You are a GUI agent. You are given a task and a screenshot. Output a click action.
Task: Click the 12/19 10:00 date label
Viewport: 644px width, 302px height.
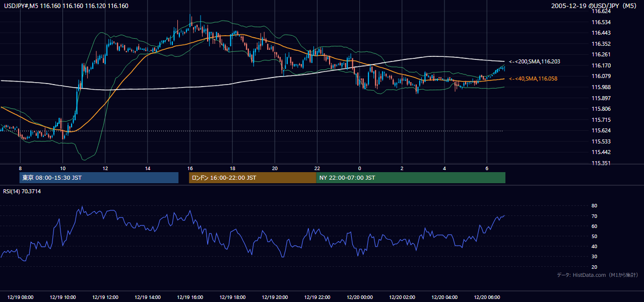63,297
